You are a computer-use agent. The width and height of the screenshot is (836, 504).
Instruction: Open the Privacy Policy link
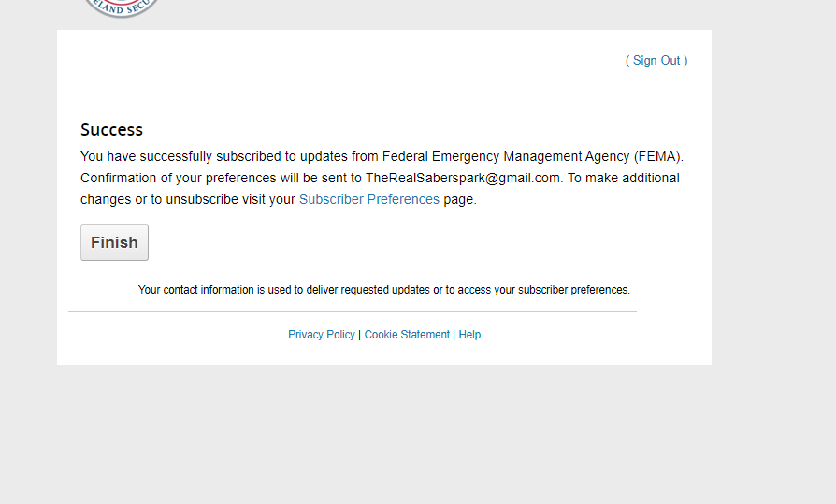tap(322, 335)
